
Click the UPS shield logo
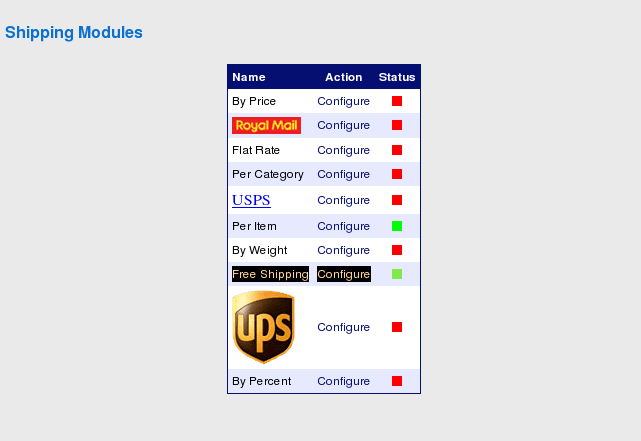tap(263, 327)
